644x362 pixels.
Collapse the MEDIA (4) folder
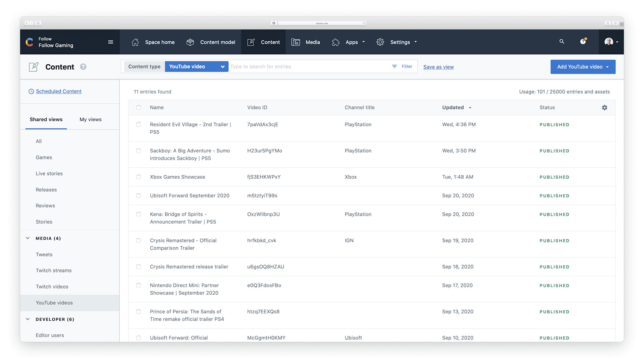[28, 238]
